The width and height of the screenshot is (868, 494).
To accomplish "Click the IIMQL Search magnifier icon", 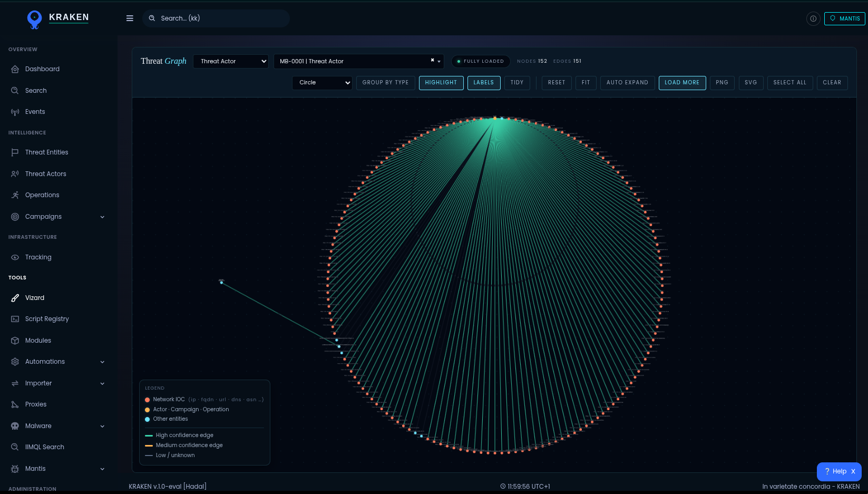I will point(15,447).
